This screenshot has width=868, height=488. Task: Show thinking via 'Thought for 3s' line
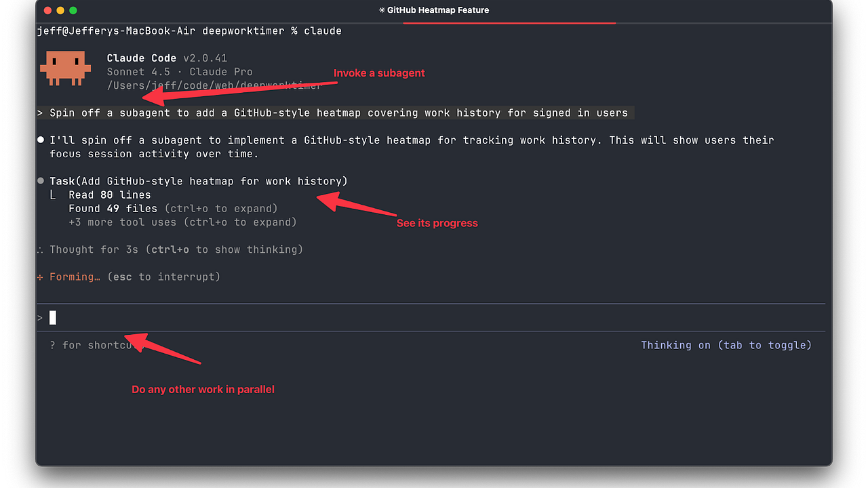[x=176, y=249]
